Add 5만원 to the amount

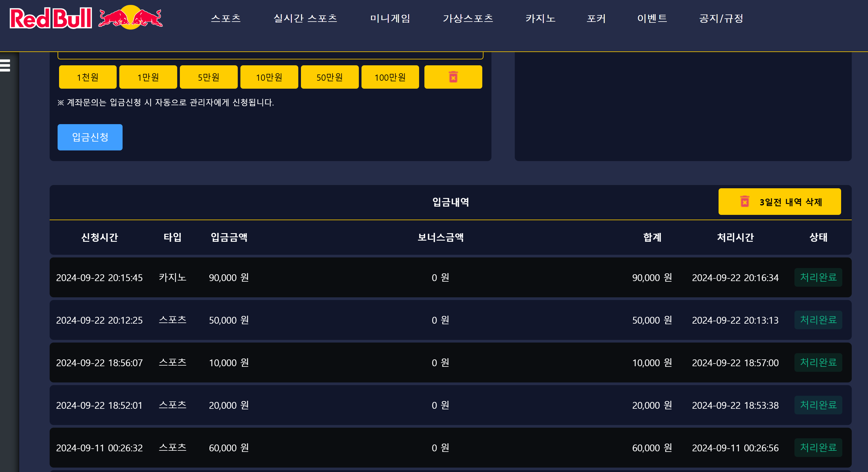point(209,77)
